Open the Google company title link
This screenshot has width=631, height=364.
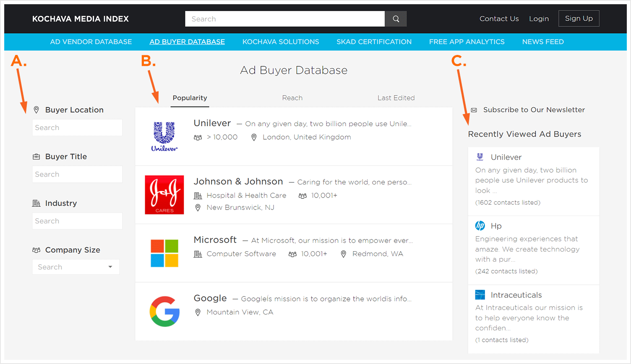[210, 298]
